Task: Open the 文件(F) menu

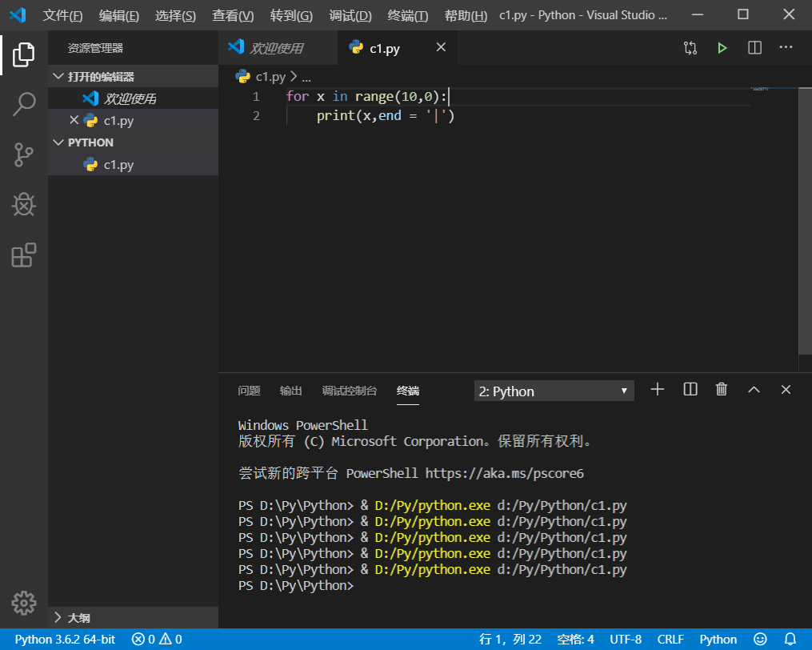Action: point(62,16)
